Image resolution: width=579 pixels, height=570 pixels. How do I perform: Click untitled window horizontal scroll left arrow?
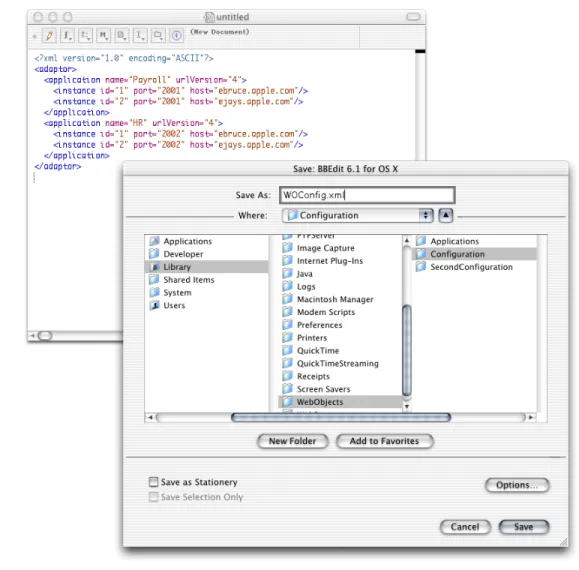pos(32,336)
